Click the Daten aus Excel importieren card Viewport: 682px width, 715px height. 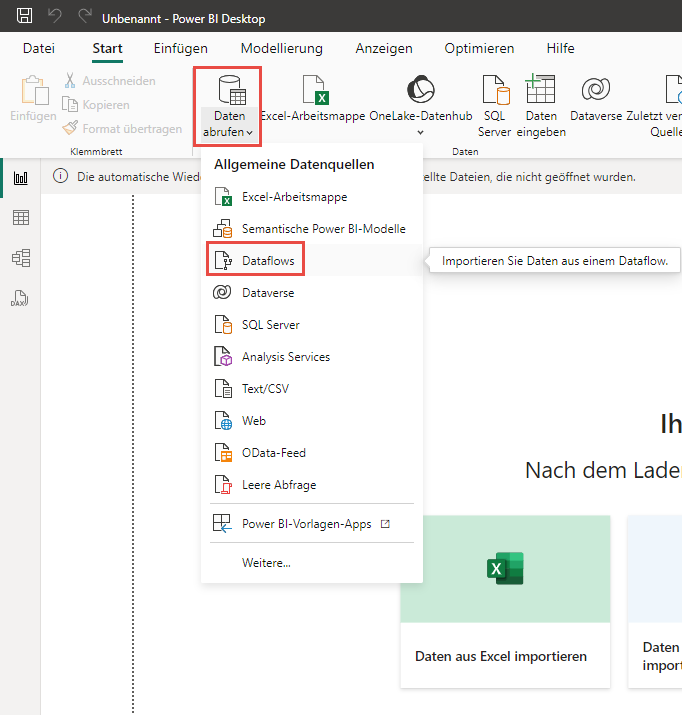click(505, 601)
